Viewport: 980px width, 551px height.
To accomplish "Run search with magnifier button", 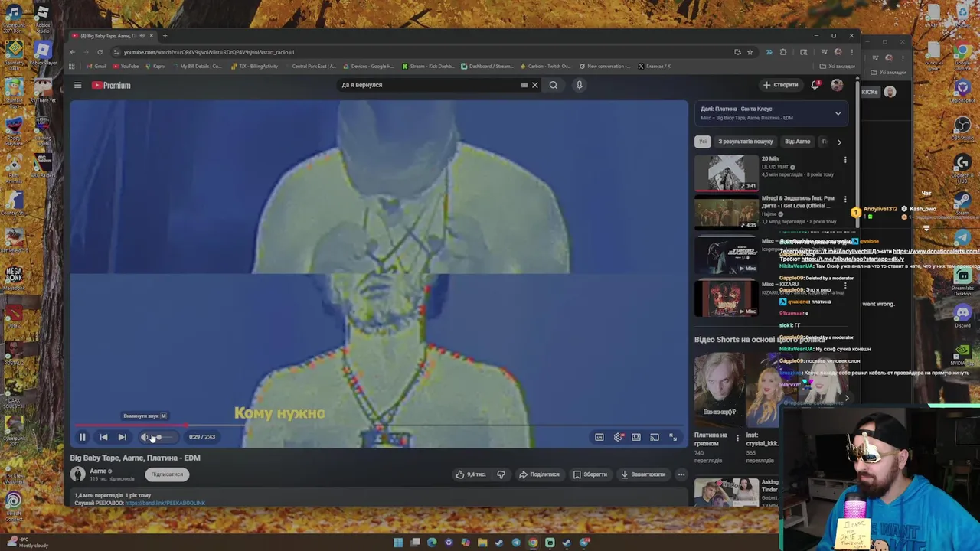I will click(554, 85).
